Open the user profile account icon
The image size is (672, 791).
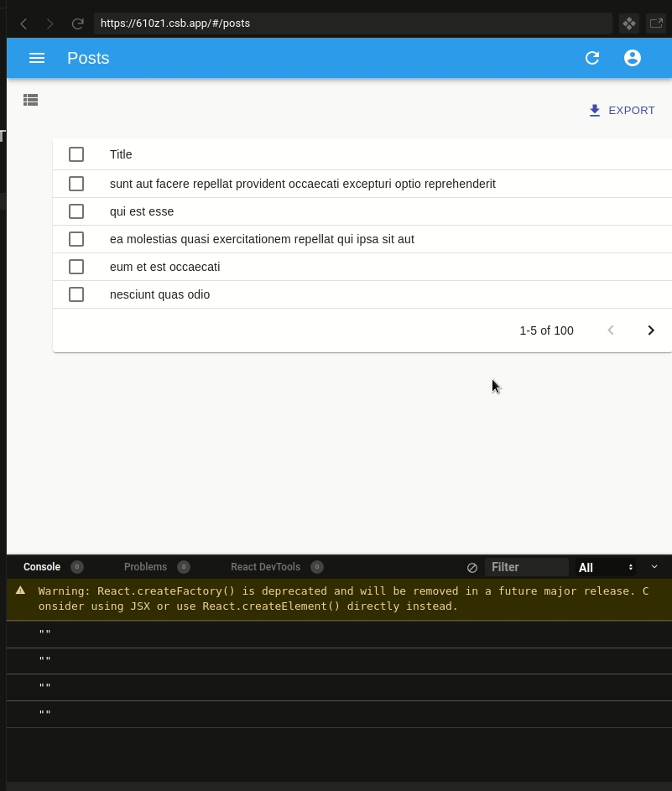point(633,58)
